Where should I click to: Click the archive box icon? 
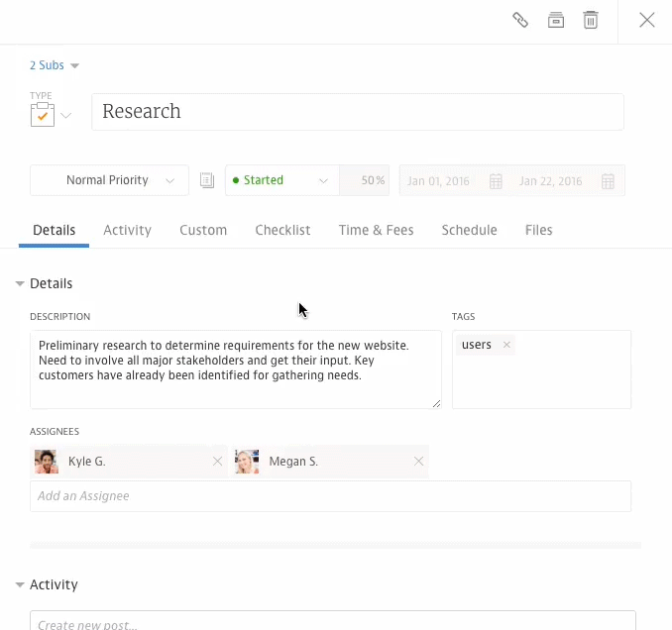pyautogui.click(x=556, y=20)
